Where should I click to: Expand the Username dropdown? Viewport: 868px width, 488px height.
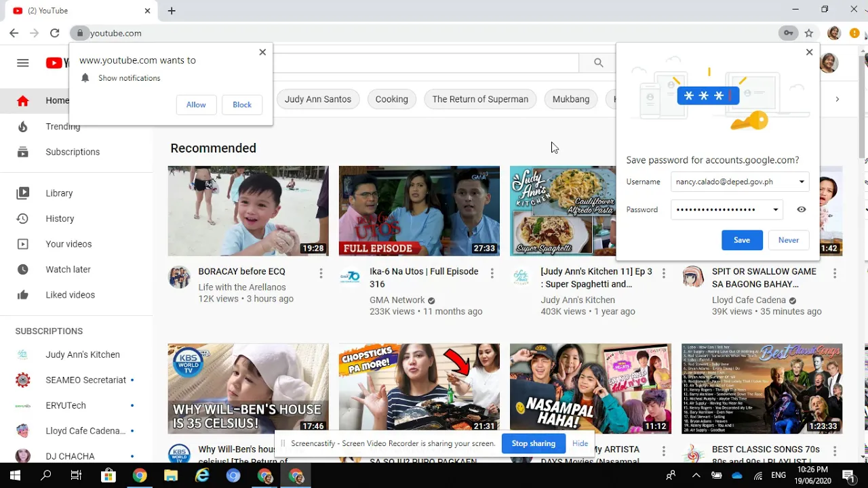click(802, 182)
